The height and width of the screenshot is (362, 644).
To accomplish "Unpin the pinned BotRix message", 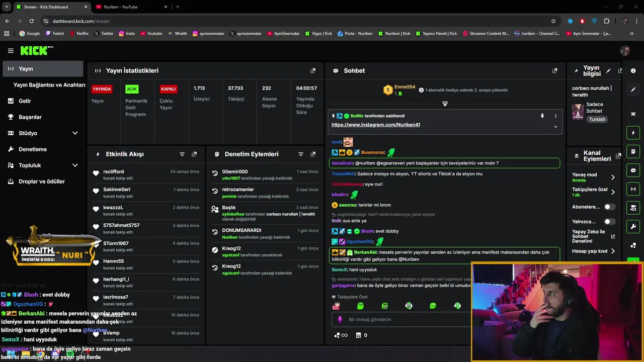I will click(542, 116).
